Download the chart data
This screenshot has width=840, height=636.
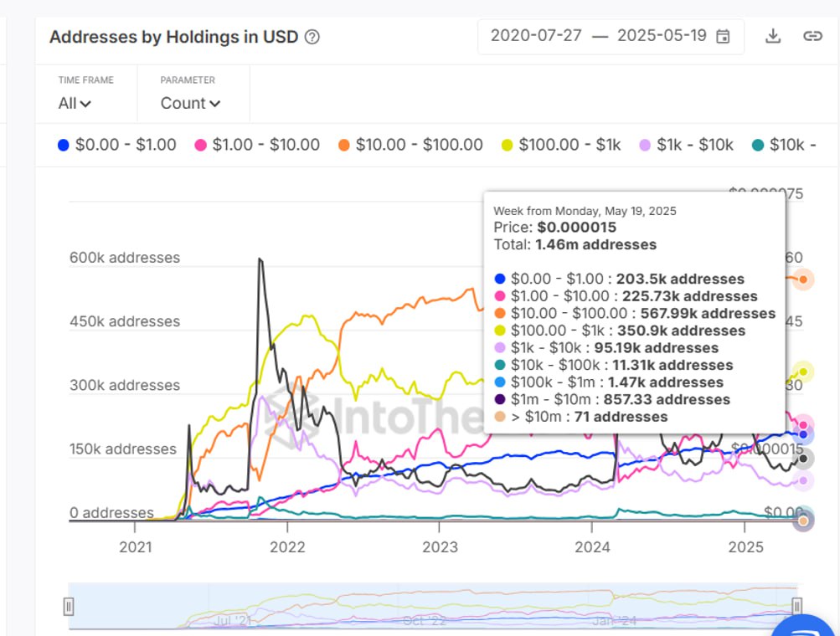[773, 36]
